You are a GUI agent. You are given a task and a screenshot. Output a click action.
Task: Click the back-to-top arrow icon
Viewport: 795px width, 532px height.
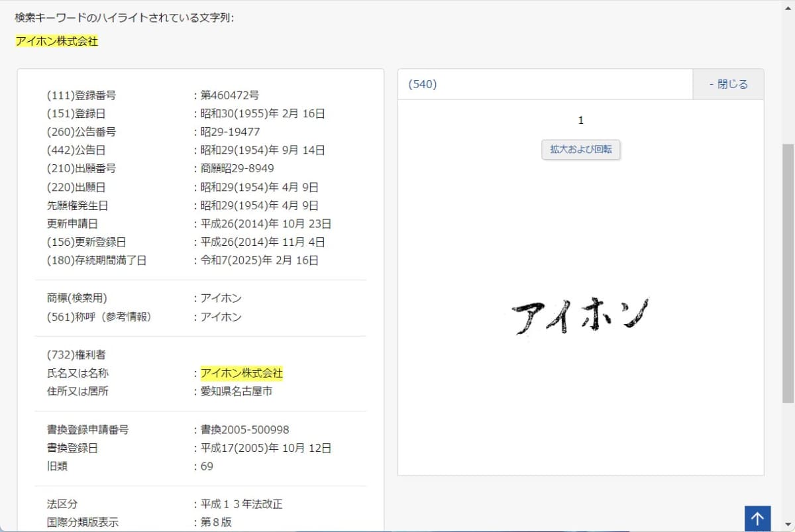tap(757, 519)
